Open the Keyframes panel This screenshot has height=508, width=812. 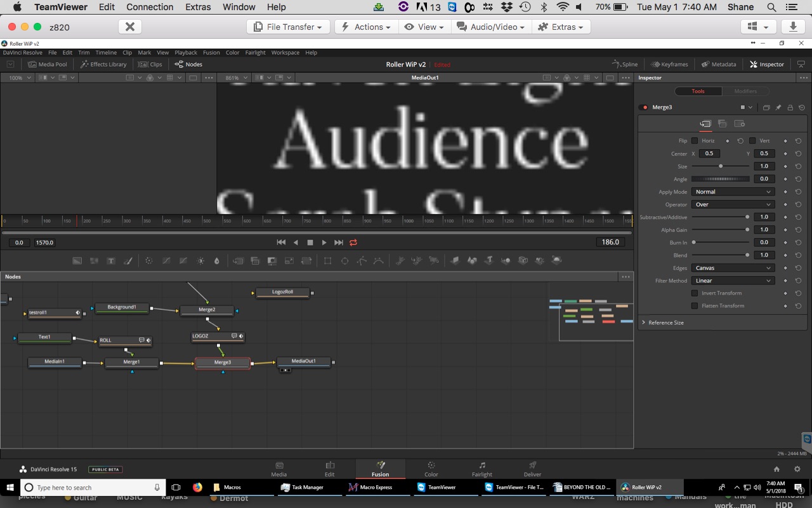[x=669, y=64]
